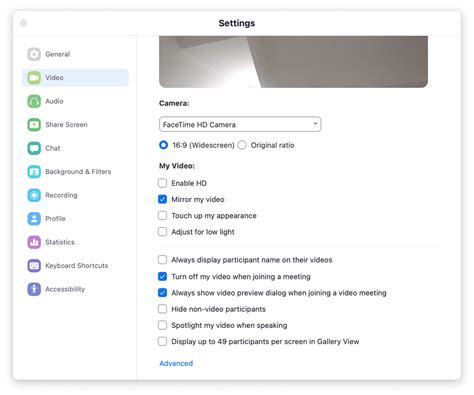Expand the FaceTime HD Camera dropdown

[x=240, y=124]
